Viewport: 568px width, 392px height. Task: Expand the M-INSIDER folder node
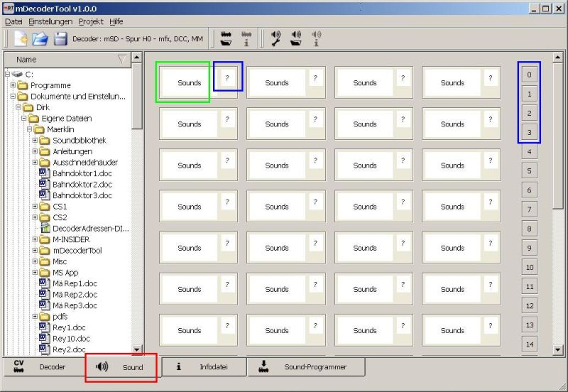(x=35, y=239)
